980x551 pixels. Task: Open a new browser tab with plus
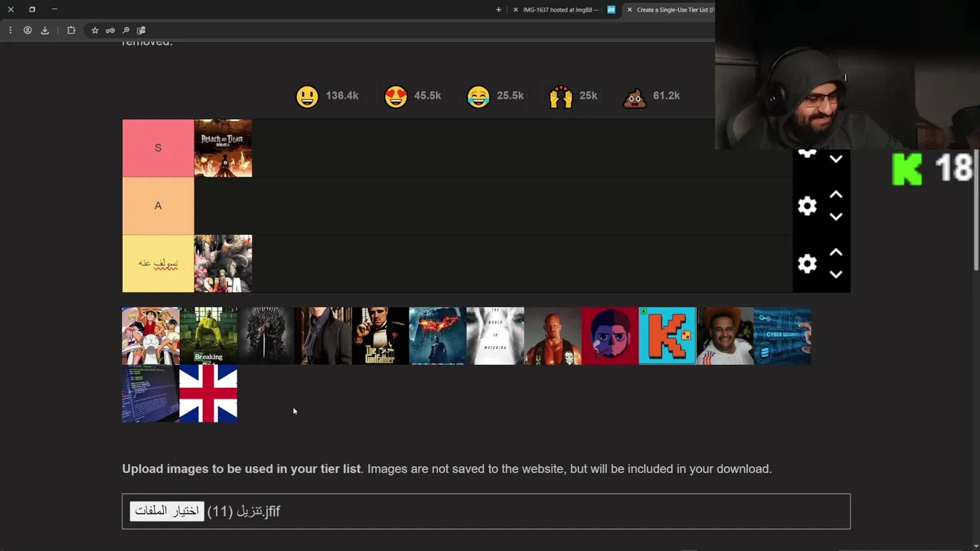(x=498, y=10)
